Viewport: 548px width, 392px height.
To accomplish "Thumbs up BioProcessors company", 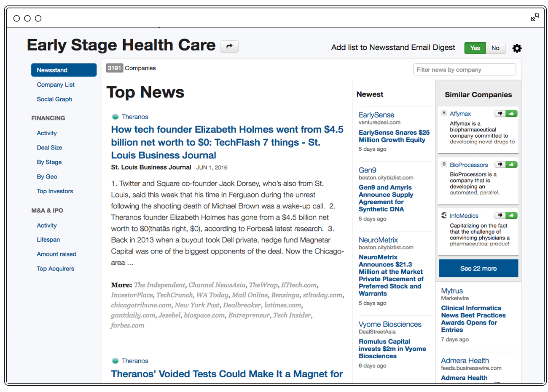I will pos(511,165).
